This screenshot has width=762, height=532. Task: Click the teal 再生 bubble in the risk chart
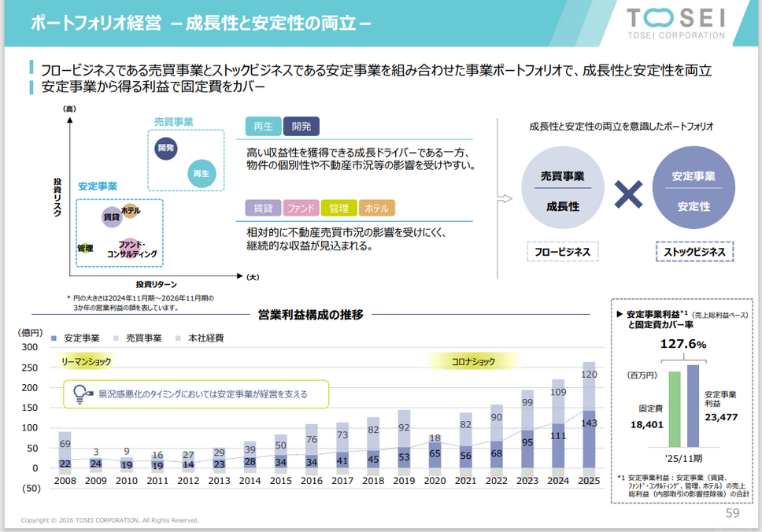(x=201, y=173)
